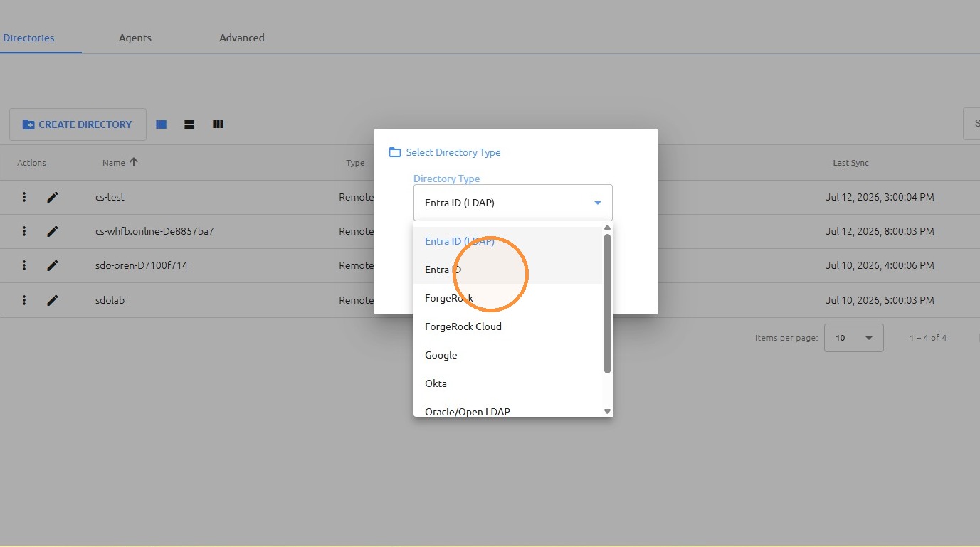Image resolution: width=980 pixels, height=547 pixels.
Task: Open actions menu for sdo-oren-D7100f714 row
Action: coord(24,265)
